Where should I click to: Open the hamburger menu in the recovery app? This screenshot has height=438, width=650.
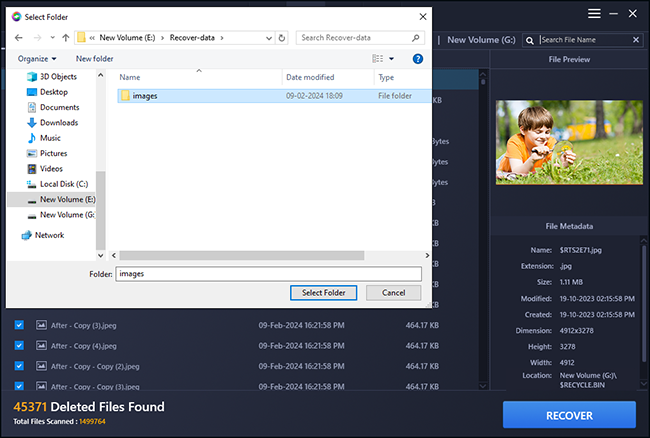point(594,13)
